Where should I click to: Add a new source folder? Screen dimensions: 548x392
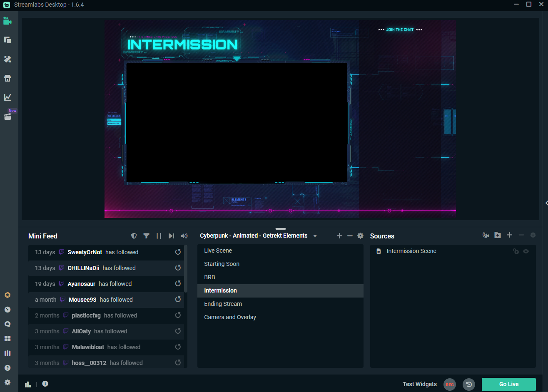pos(498,236)
